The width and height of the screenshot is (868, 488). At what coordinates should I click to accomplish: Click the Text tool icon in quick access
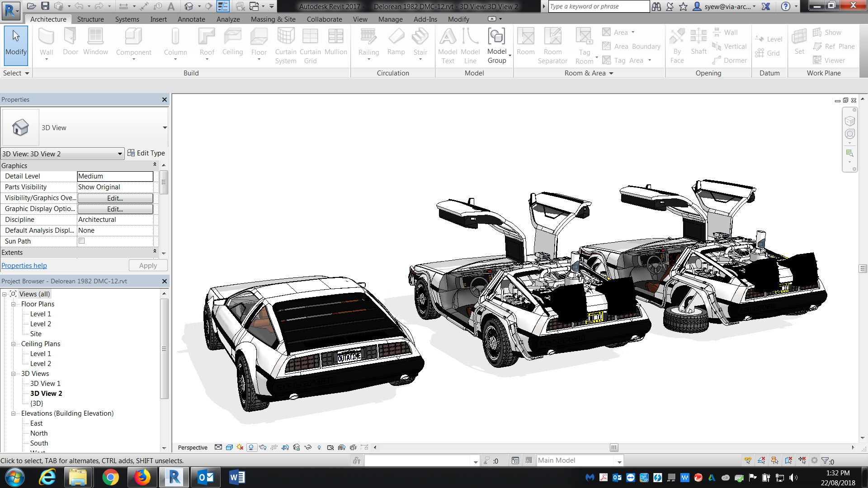(171, 6)
